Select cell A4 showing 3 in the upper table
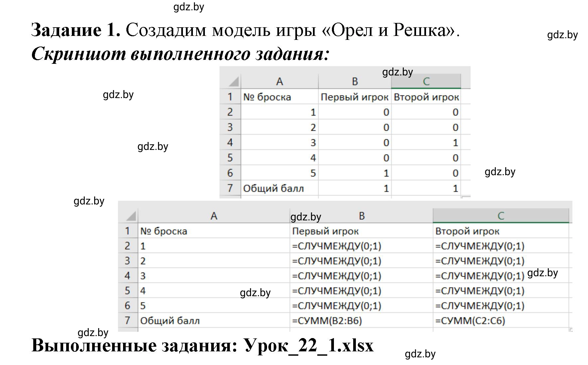588x365 pixels. coord(279,142)
